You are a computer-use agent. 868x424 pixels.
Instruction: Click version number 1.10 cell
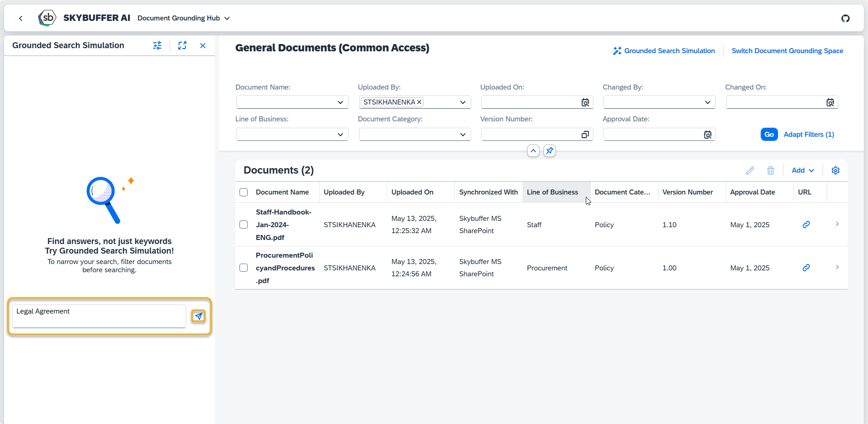[x=669, y=225]
